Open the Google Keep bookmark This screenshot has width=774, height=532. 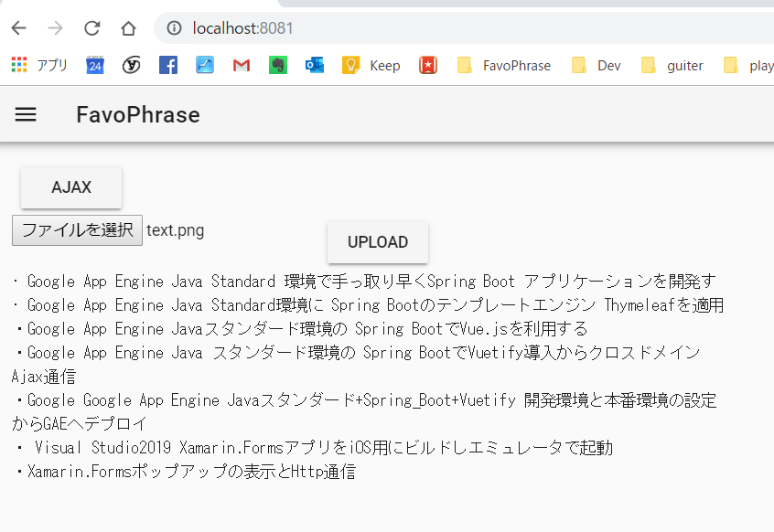pos(372,65)
